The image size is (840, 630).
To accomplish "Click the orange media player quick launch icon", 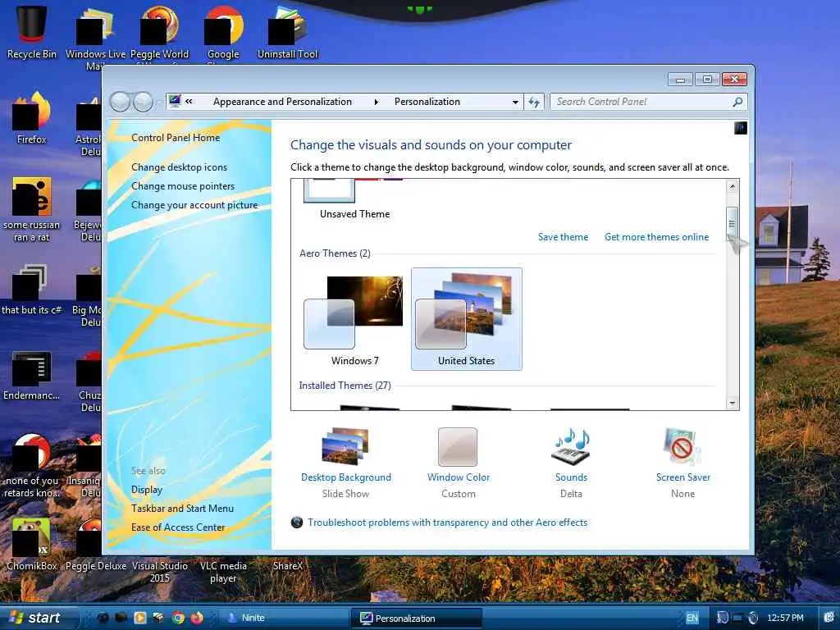I will coord(139,618).
